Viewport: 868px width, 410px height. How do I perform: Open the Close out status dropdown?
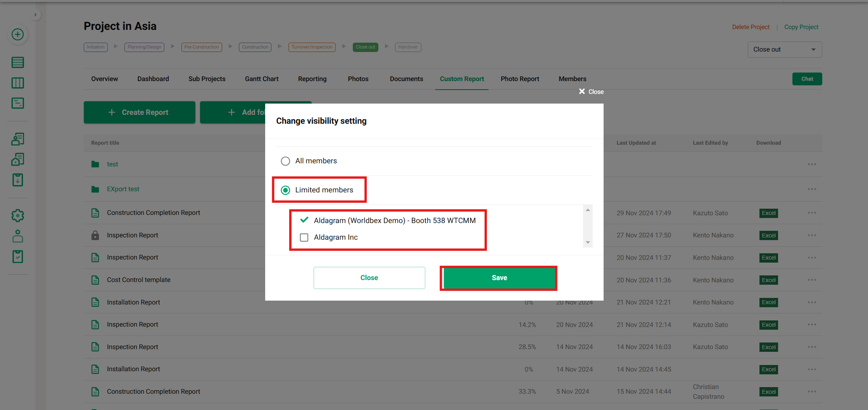tap(784, 50)
